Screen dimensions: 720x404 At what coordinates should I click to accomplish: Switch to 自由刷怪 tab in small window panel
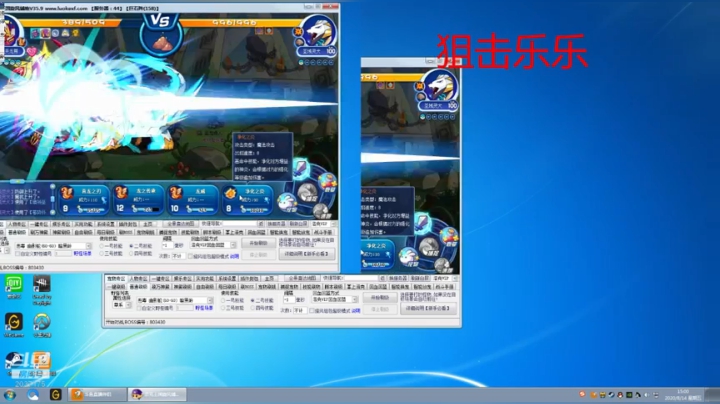(x=205, y=286)
